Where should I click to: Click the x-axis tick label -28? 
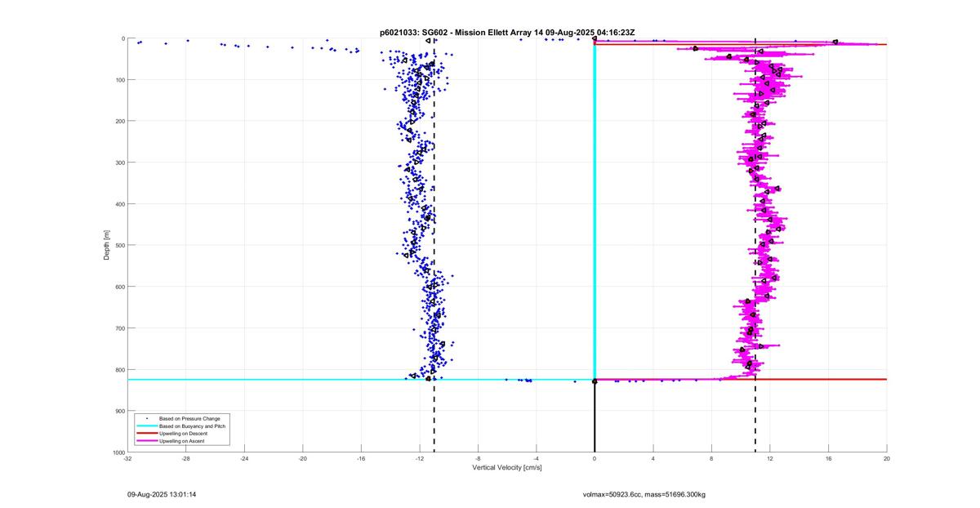coord(185,458)
